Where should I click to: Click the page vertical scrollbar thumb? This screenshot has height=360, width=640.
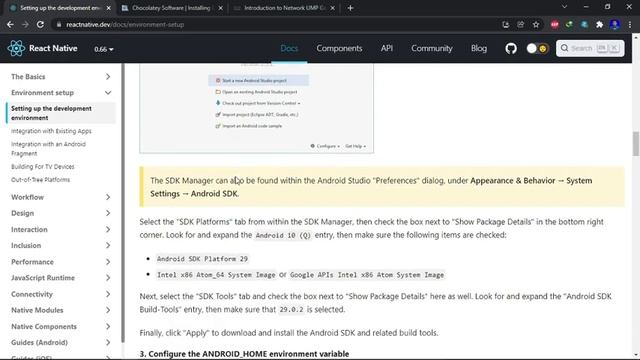pyautogui.click(x=636, y=144)
